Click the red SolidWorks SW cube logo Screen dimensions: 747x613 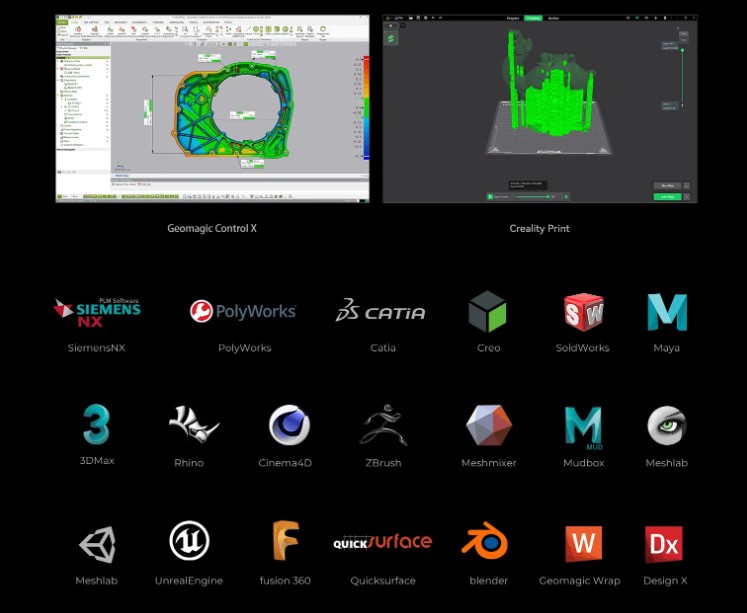pyautogui.click(x=584, y=312)
